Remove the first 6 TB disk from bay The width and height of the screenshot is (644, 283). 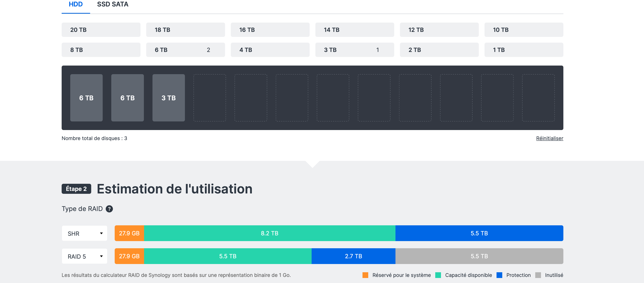(86, 98)
